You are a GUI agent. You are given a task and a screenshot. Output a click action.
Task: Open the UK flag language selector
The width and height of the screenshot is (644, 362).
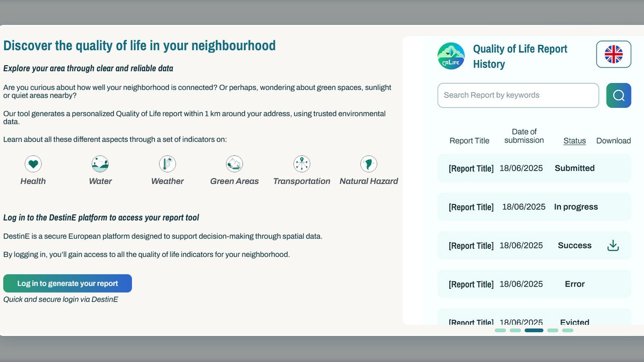(613, 54)
